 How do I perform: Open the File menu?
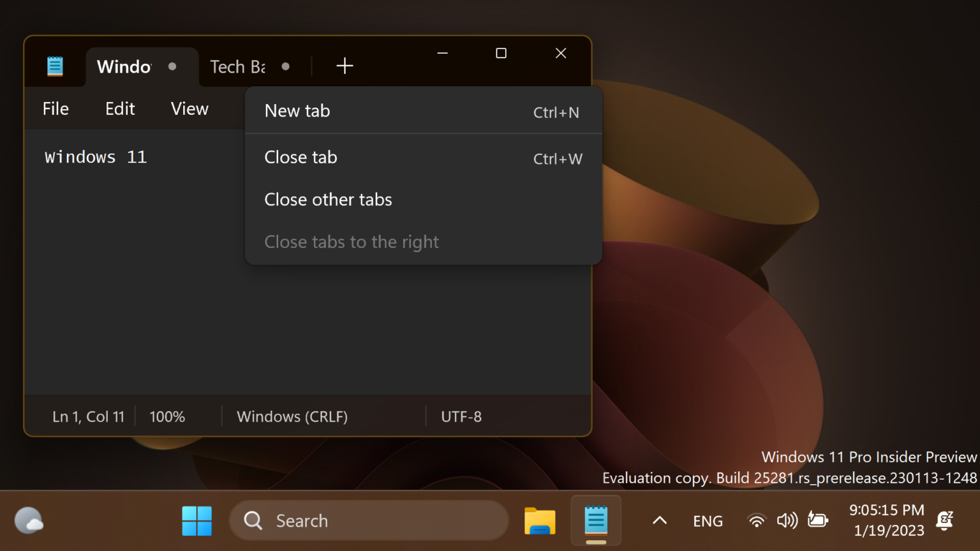[x=55, y=108]
